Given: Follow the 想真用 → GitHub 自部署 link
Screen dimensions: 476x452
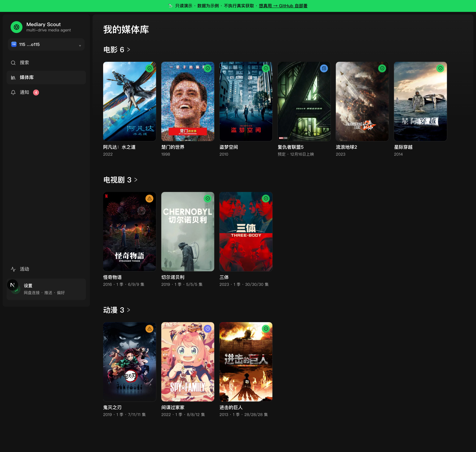Looking at the screenshot, I should point(283,6).
